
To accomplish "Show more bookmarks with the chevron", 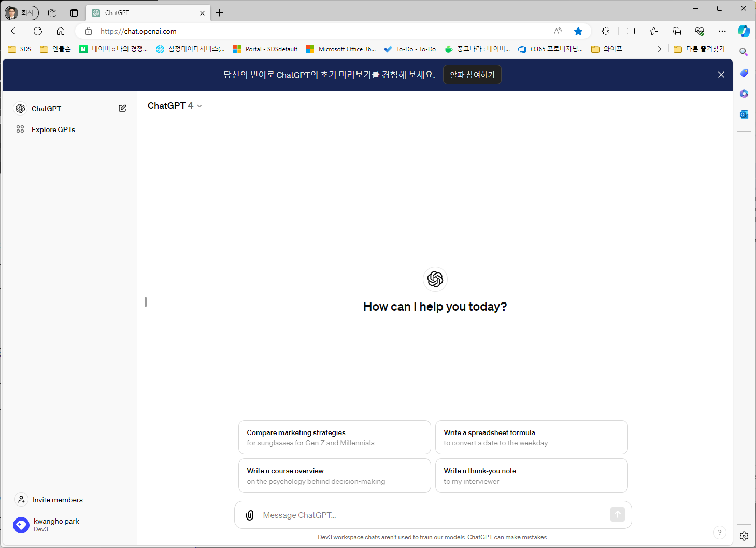I will [x=659, y=49].
